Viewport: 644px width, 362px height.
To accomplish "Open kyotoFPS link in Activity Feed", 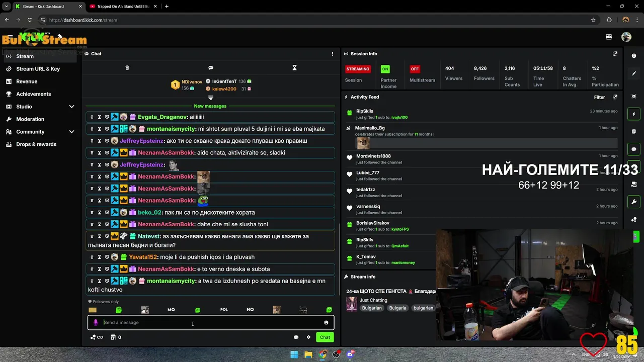I will (400, 229).
